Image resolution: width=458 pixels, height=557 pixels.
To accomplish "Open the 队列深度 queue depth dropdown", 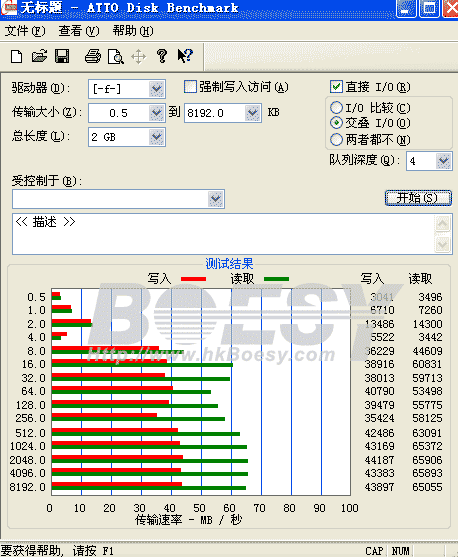I will point(443,161).
